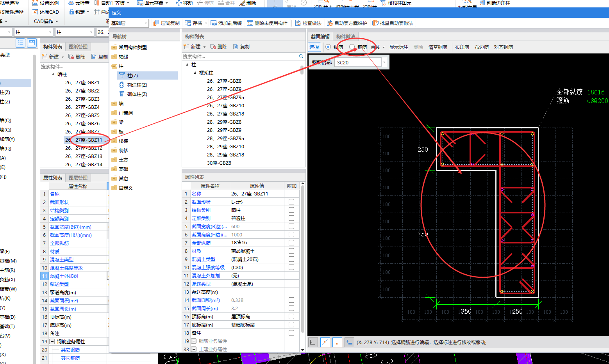Click 批量自动套做法

[x=393, y=23]
